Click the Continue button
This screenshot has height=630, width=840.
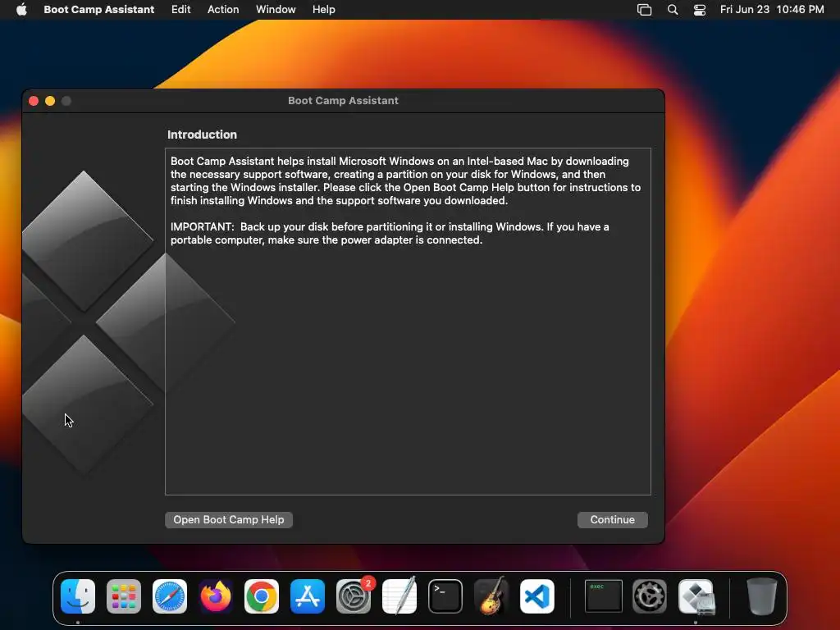(x=612, y=519)
